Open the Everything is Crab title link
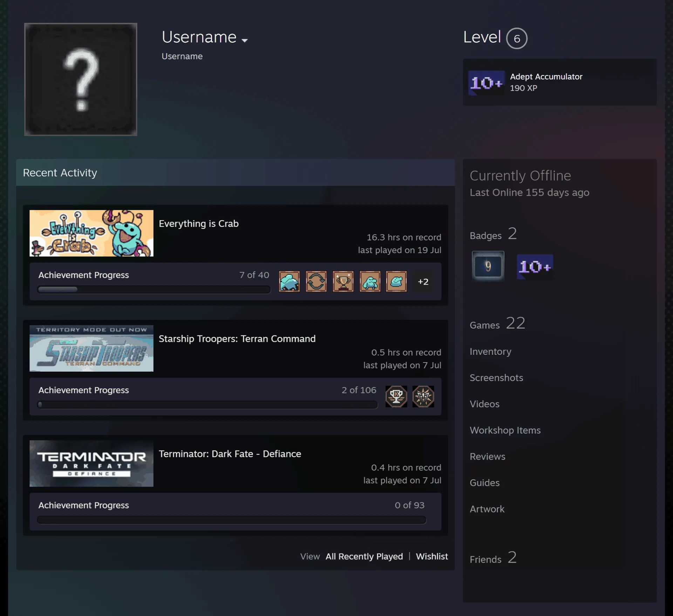The image size is (673, 616). pyautogui.click(x=198, y=224)
